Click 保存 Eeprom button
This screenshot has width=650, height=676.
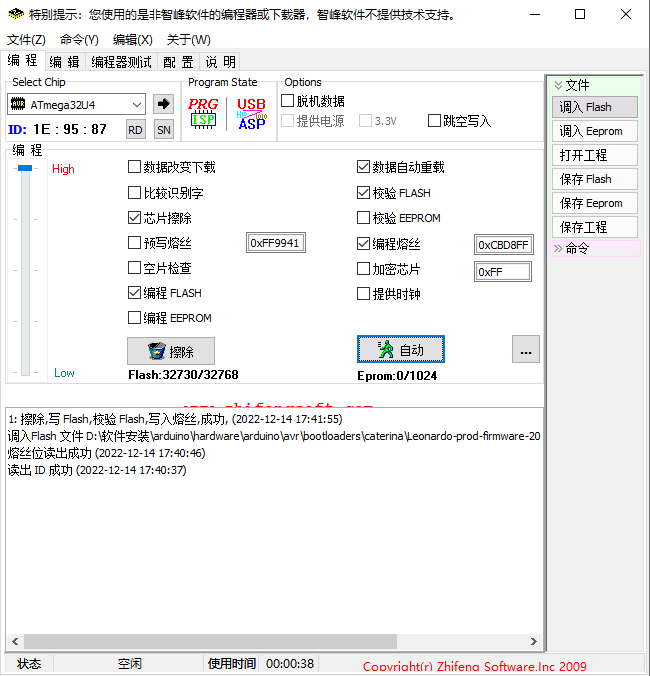595,203
